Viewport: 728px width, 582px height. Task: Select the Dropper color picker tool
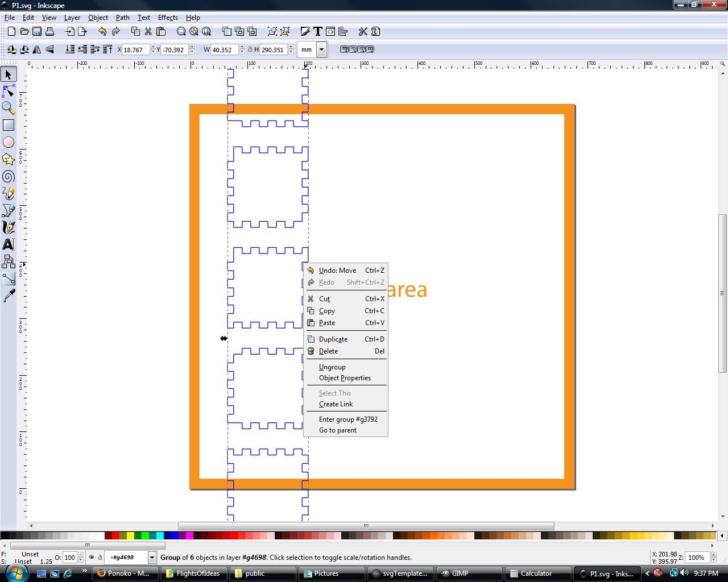[9, 296]
